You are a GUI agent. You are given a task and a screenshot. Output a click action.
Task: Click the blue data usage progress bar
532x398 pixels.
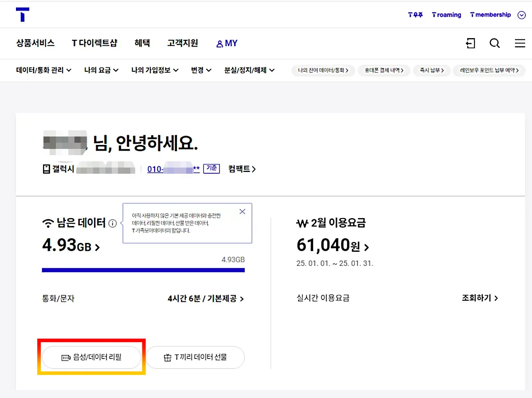[143, 270]
